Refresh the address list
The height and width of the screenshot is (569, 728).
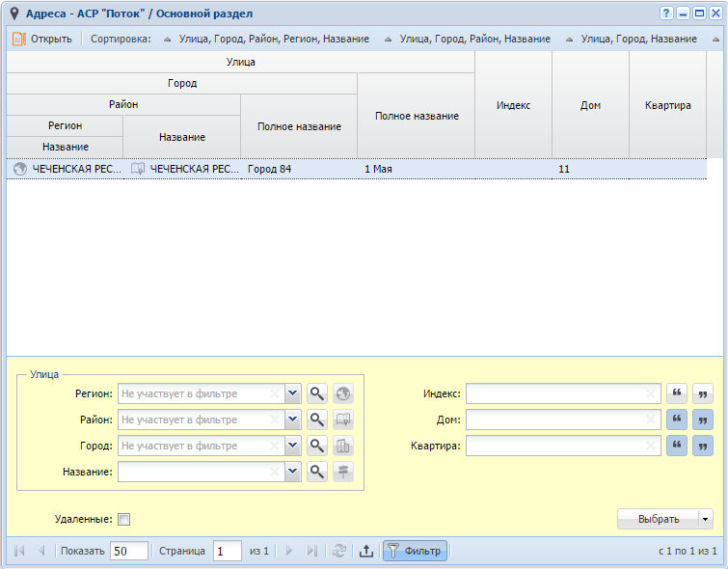pyautogui.click(x=339, y=551)
